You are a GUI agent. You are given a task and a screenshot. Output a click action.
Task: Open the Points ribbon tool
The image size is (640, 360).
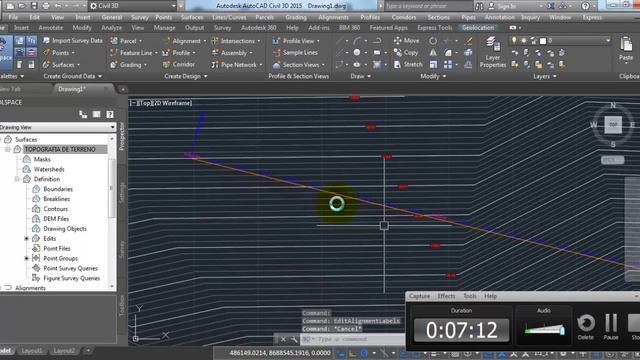[x=59, y=53]
